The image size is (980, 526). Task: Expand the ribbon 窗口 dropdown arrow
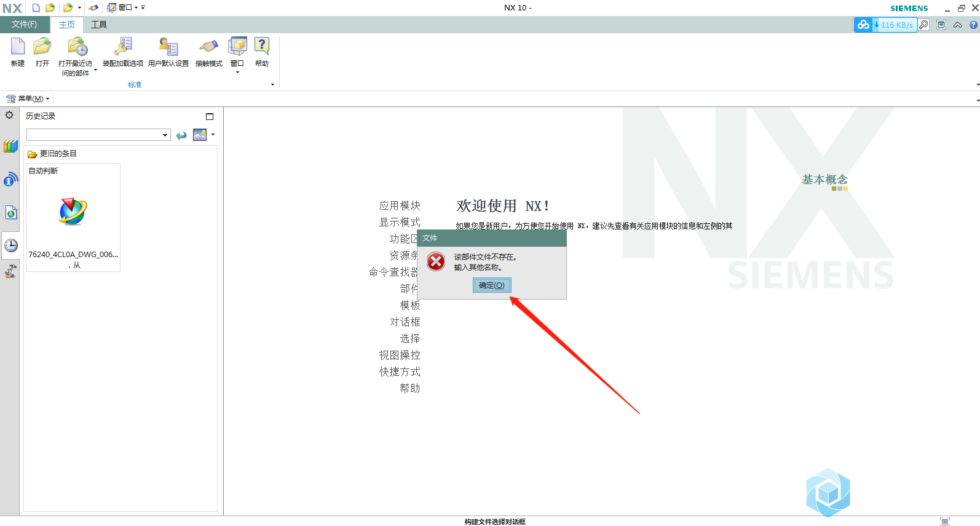[x=237, y=72]
